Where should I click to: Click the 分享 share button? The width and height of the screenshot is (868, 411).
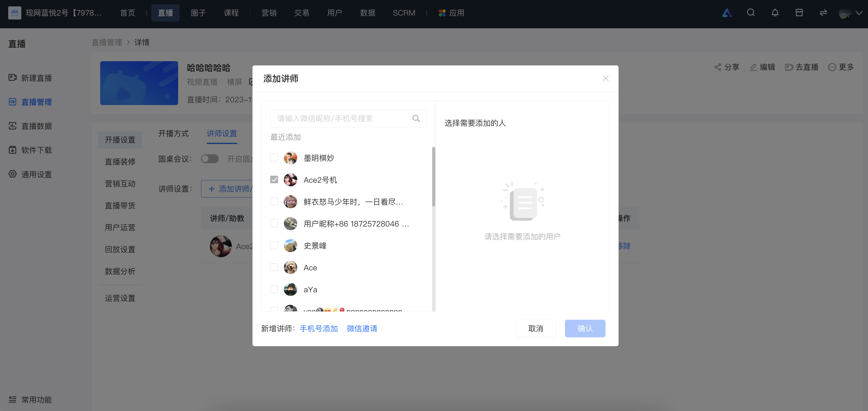[x=727, y=67]
